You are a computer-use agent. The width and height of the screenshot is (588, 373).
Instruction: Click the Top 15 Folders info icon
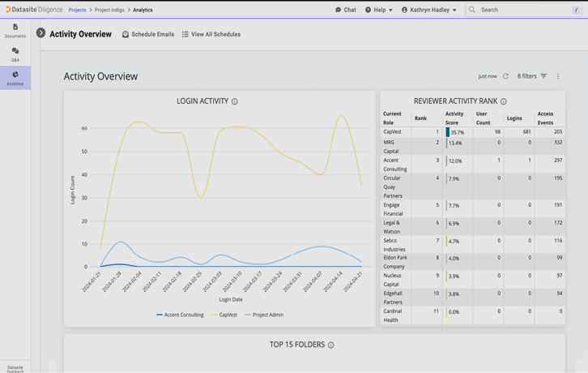[x=330, y=345]
